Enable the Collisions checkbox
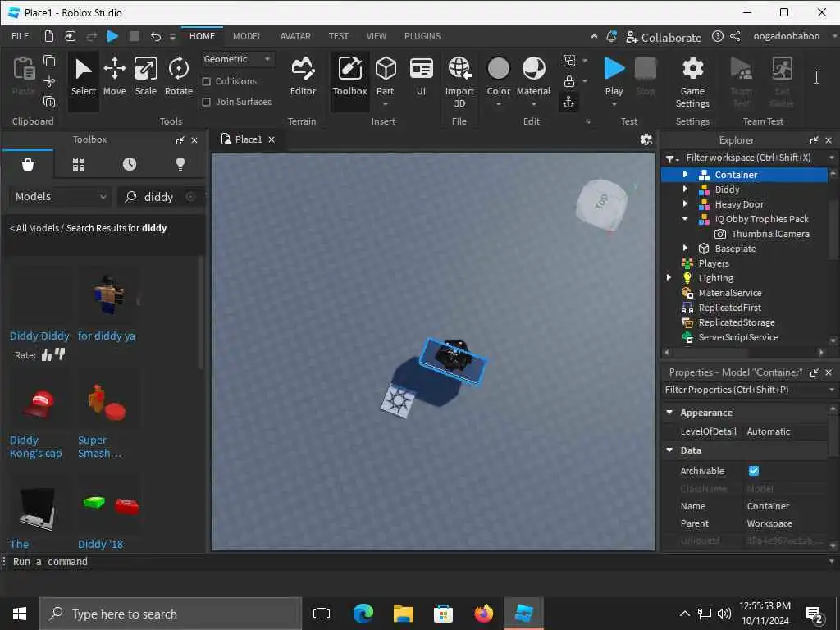Image resolution: width=840 pixels, height=630 pixels. (206, 81)
